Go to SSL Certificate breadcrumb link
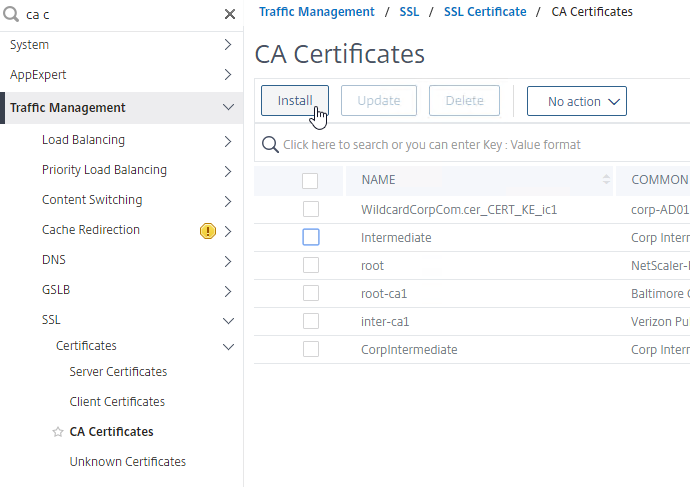This screenshot has height=487, width=690. pos(485,12)
